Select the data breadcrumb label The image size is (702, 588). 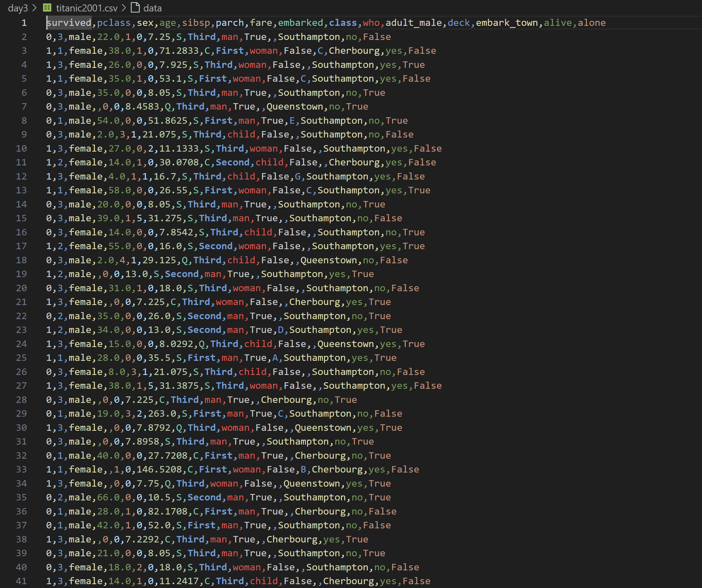coord(153,8)
